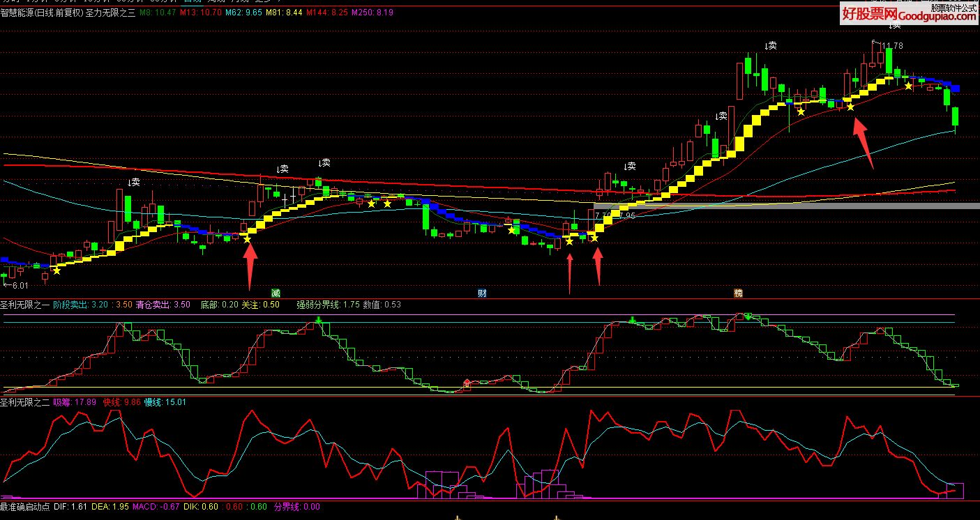980x520 pixels.
Task: Click the MACD: -0.67 value
Action: tap(156, 507)
